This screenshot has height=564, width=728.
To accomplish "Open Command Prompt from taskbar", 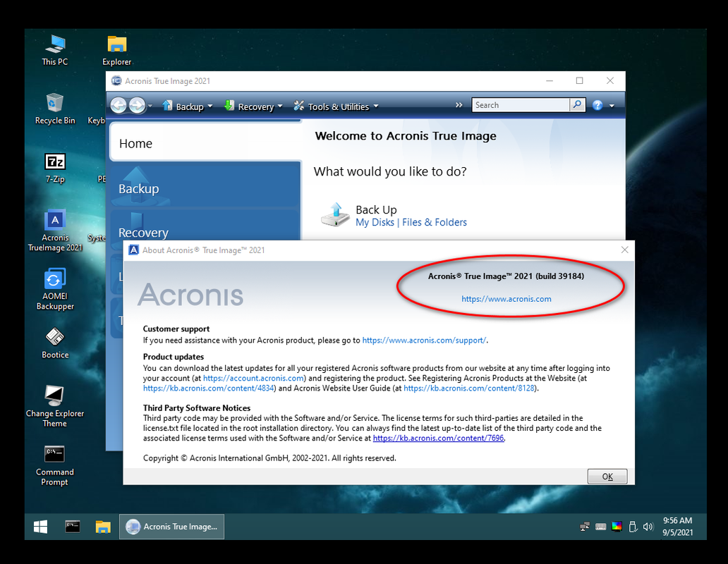I will pos(73,527).
